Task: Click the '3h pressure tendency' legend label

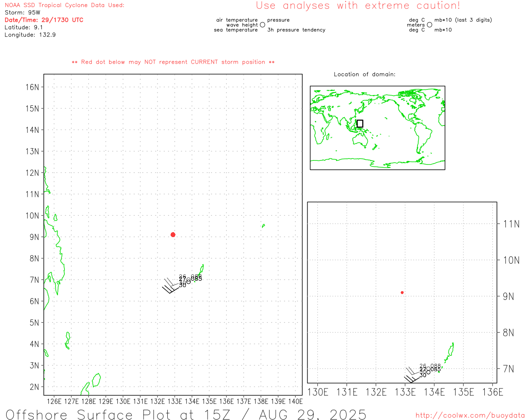Action: (x=296, y=30)
